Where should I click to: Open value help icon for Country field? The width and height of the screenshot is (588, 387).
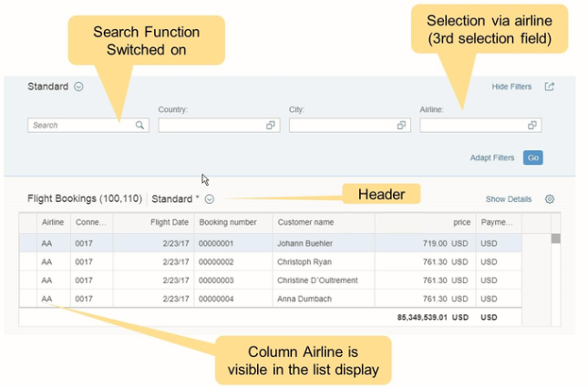point(271,126)
